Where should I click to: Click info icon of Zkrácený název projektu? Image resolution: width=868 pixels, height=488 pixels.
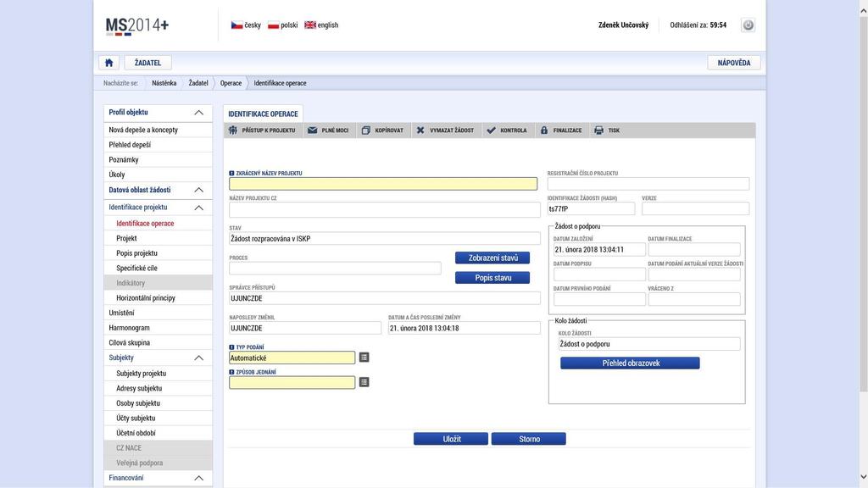[x=231, y=173]
